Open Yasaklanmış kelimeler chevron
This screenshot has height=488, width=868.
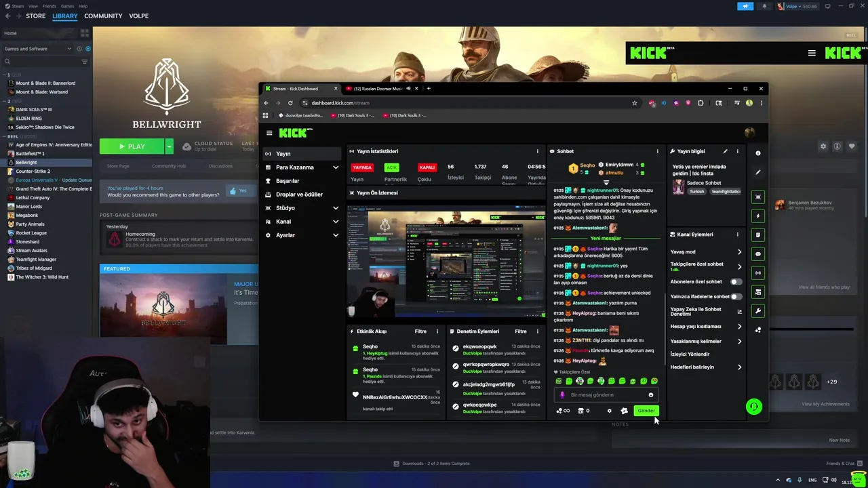click(x=739, y=342)
